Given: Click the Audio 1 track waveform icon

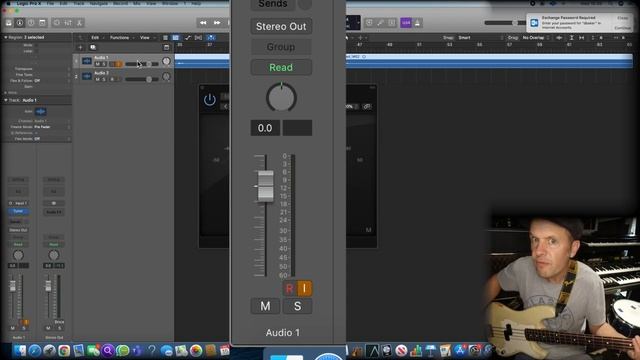Looking at the screenshot, I should [x=87, y=61].
